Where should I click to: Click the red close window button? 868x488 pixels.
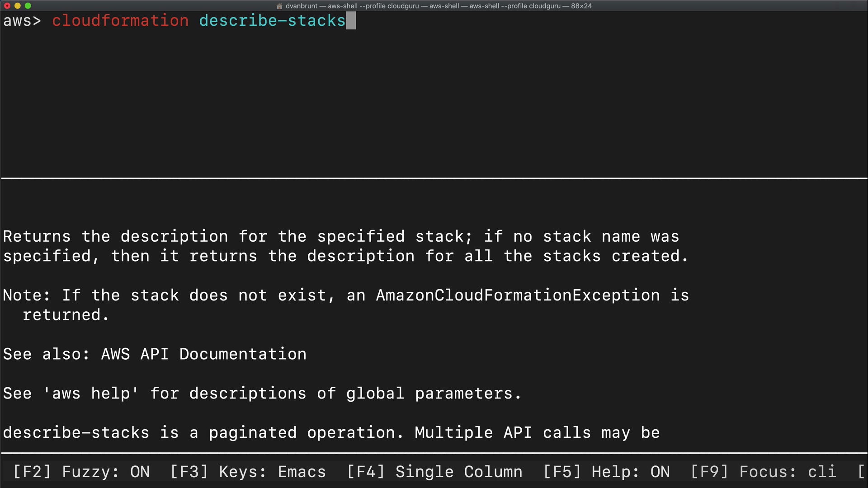[7, 6]
